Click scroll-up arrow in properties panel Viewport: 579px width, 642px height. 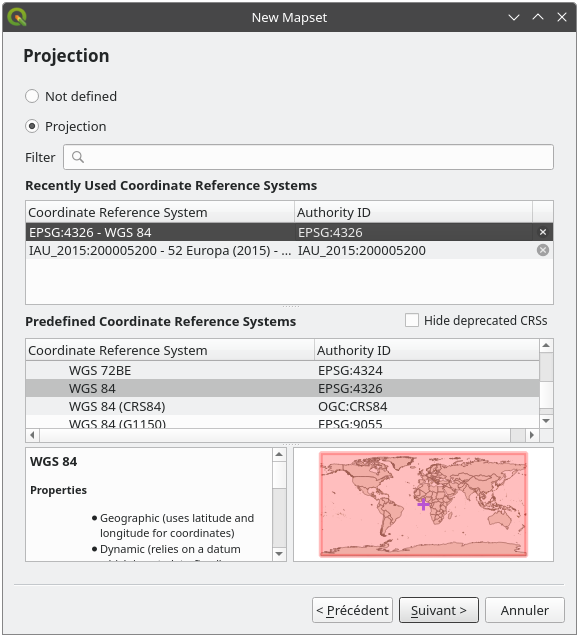[x=279, y=454]
